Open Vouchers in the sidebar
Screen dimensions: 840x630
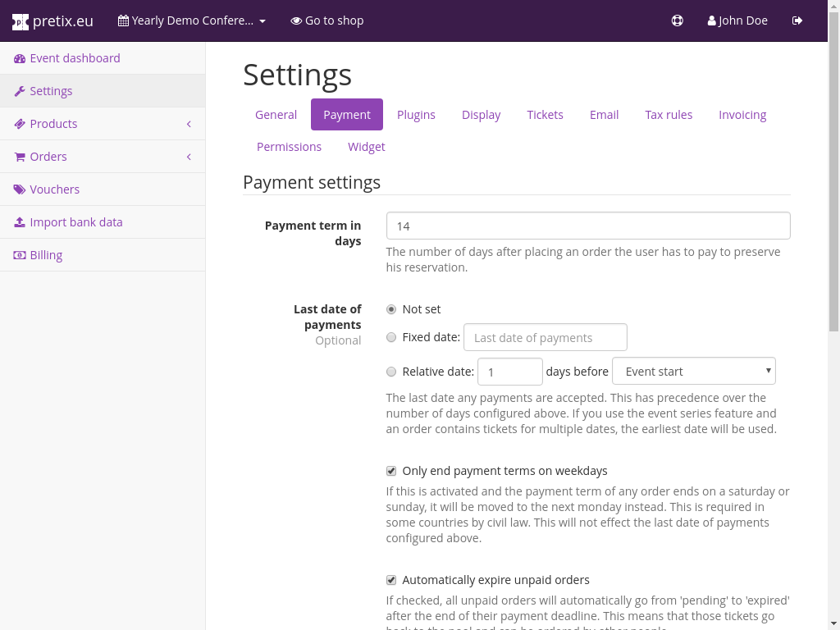click(103, 189)
